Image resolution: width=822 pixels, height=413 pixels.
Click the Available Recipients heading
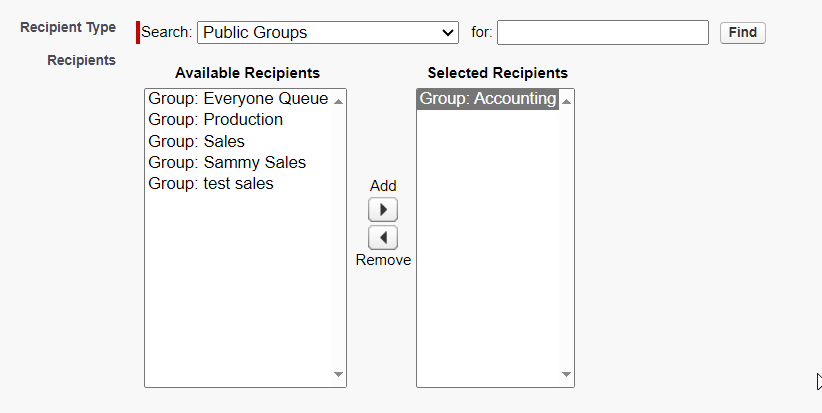(247, 73)
